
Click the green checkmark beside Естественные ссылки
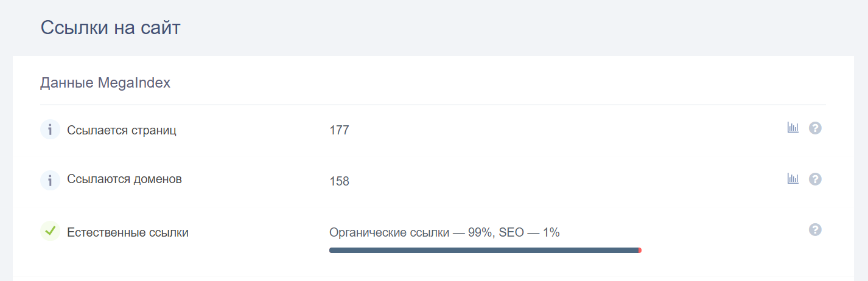(x=50, y=231)
